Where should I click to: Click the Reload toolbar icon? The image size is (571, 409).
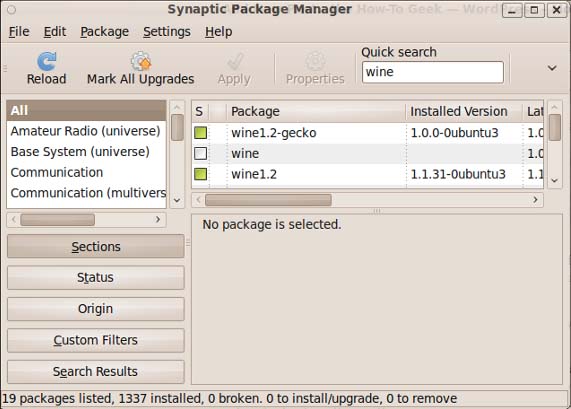click(x=47, y=61)
